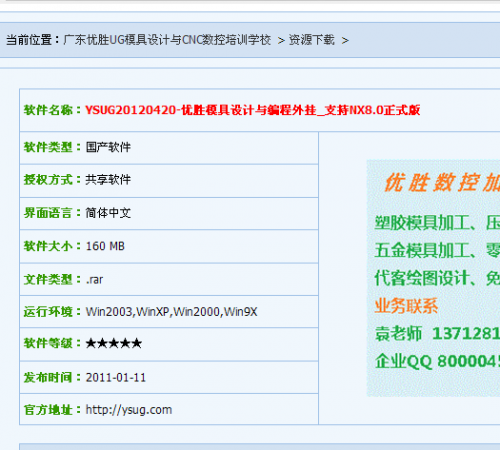500x450 pixels.
Task: Click the 运行环境 label
Action: point(52,312)
